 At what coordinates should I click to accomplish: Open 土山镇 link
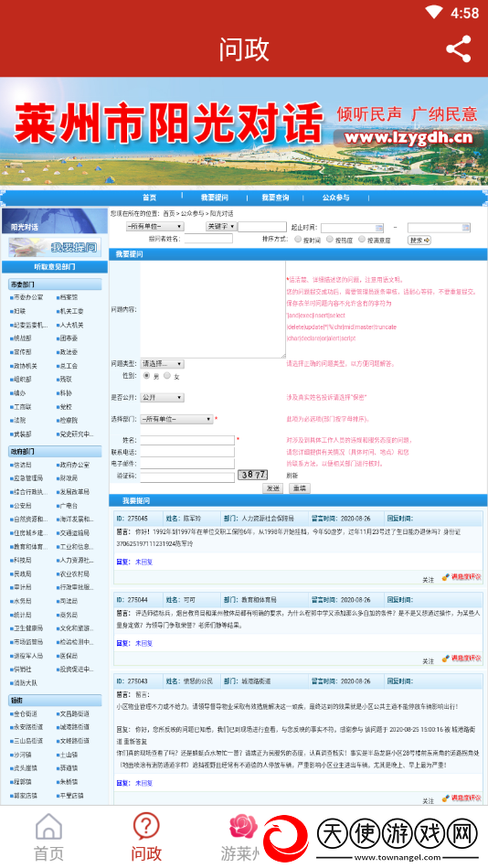[69, 755]
